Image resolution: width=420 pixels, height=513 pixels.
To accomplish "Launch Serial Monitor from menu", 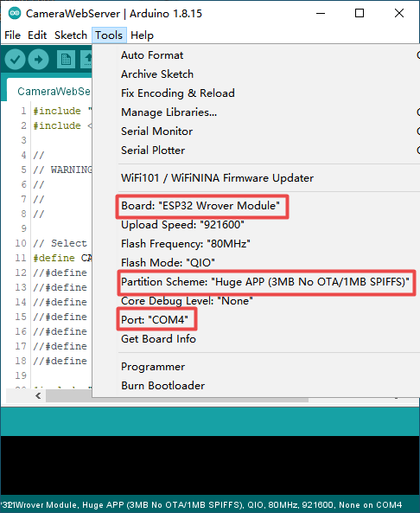I will point(256,131).
